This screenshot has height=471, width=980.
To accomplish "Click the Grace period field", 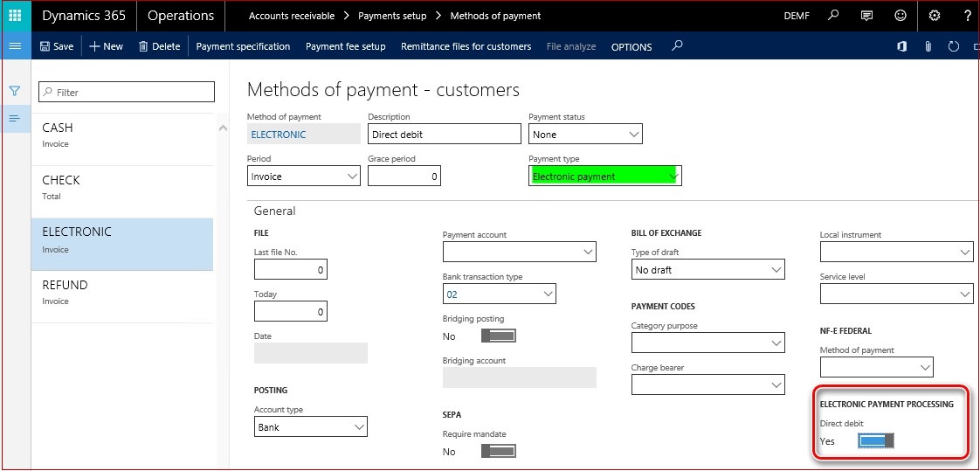I will point(404,177).
